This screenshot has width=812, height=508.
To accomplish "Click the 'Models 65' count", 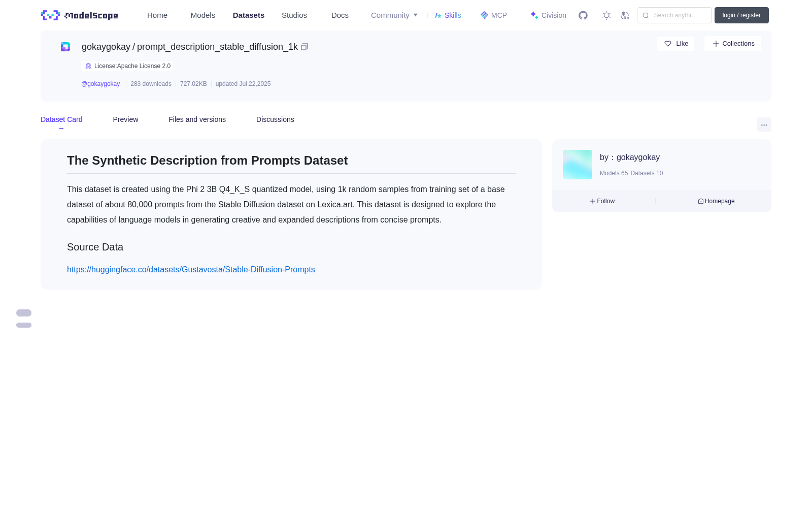I will (614, 173).
